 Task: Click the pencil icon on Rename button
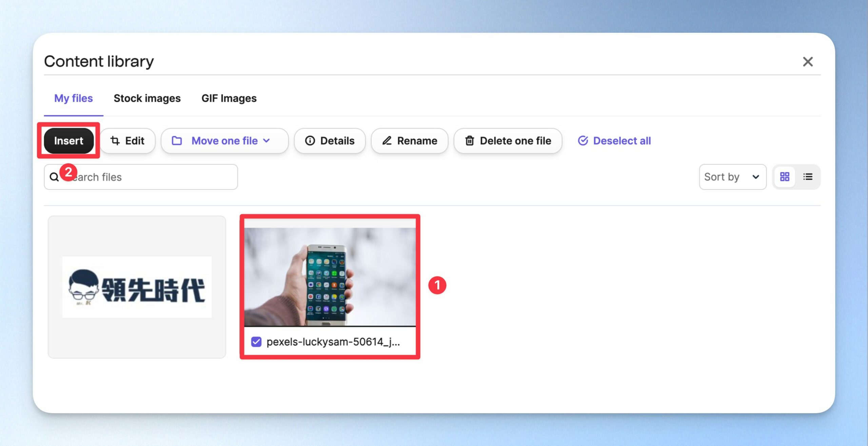coord(387,141)
